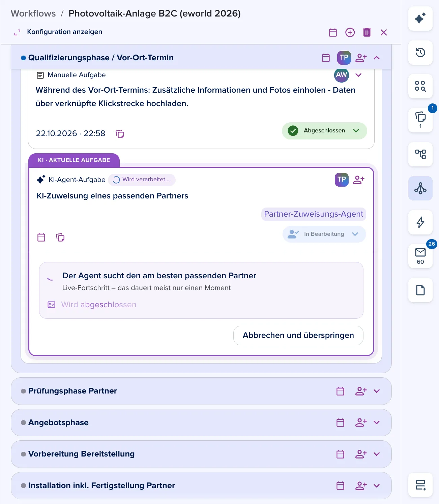Open the mail icon showing 60

point(420,256)
